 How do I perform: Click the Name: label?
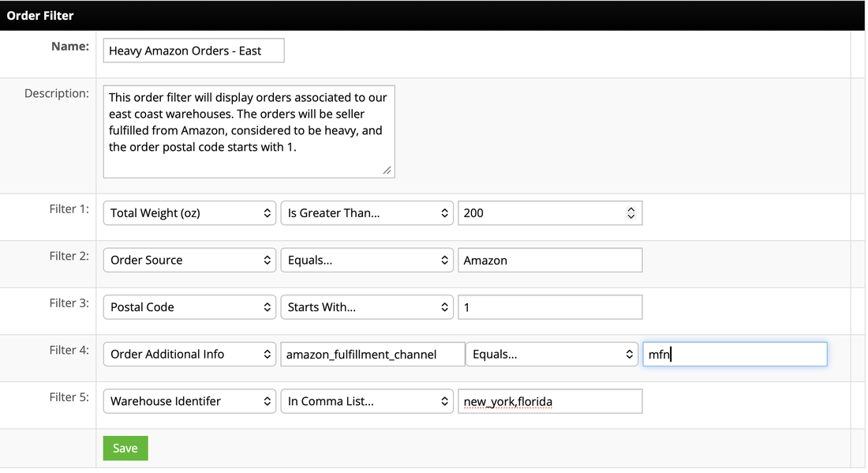click(x=70, y=47)
